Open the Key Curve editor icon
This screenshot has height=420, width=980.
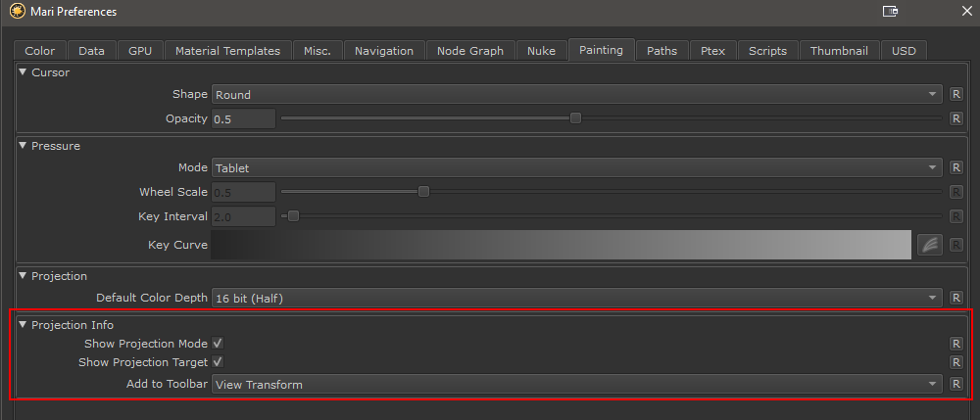click(x=929, y=245)
